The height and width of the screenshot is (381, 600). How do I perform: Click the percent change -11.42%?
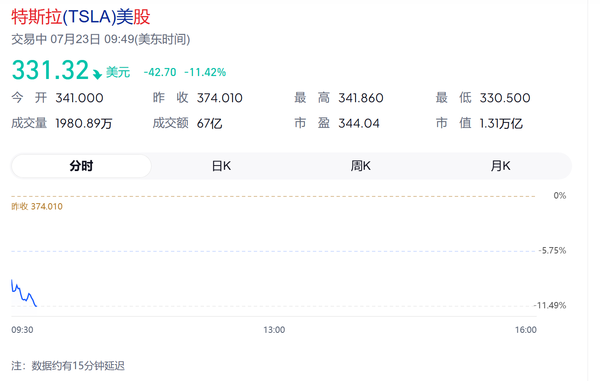[205, 72]
